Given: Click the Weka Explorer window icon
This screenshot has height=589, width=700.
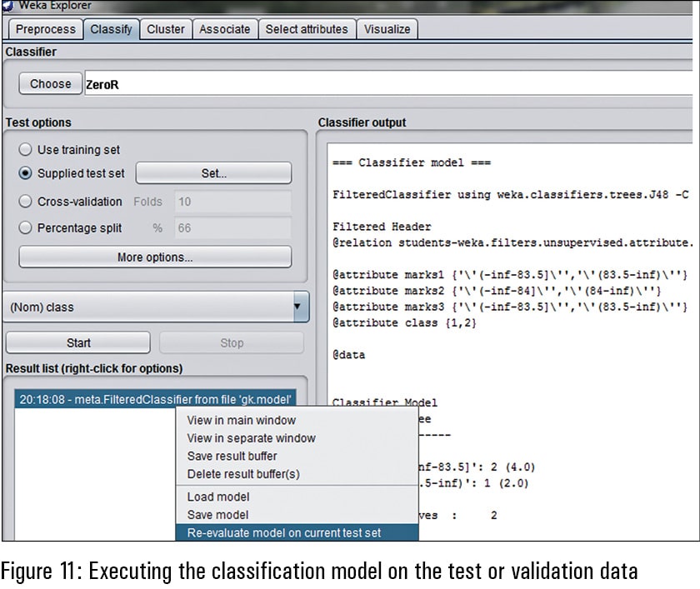Looking at the screenshot, I should pyautogui.click(x=7, y=6).
